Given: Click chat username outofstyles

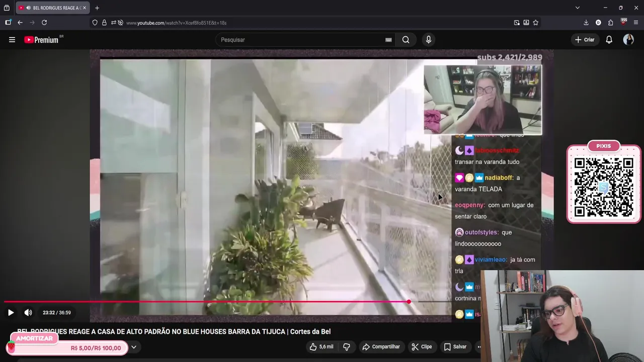Looking at the screenshot, I should tap(481, 232).
